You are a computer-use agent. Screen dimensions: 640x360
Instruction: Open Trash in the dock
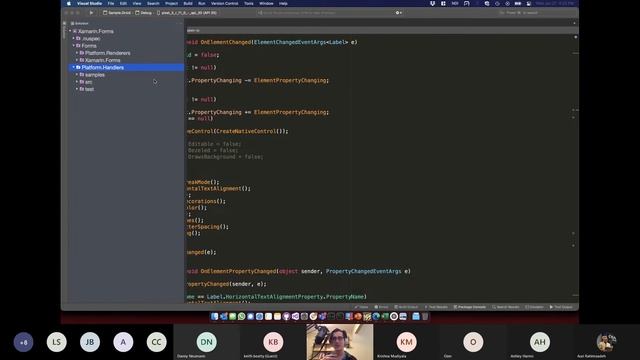[x=425, y=316]
